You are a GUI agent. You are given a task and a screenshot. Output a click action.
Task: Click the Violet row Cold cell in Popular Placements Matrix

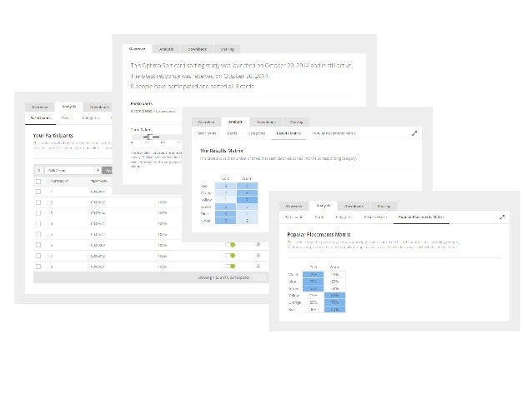pyautogui.click(x=314, y=274)
